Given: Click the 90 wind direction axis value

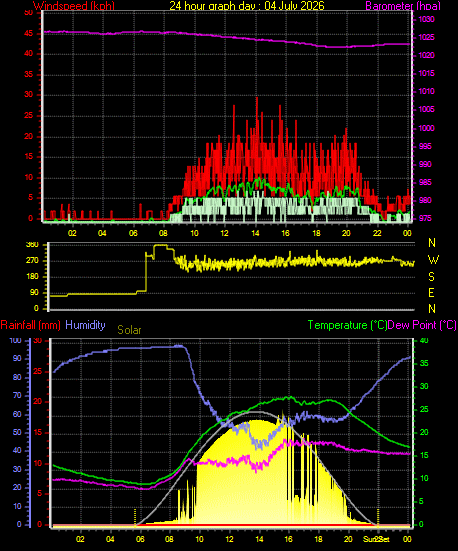Looking at the screenshot, I should point(34,293).
